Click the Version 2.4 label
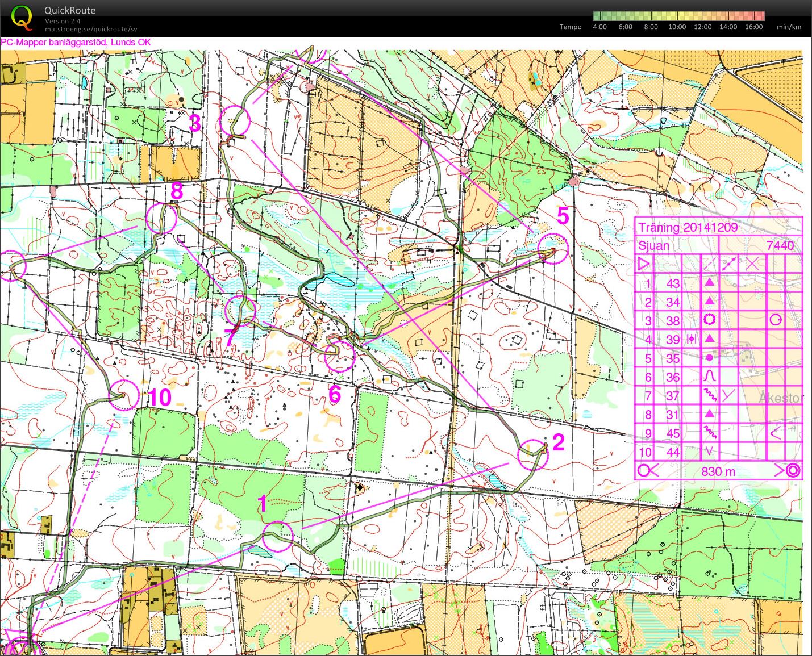This screenshot has height=656, width=812. [63, 21]
